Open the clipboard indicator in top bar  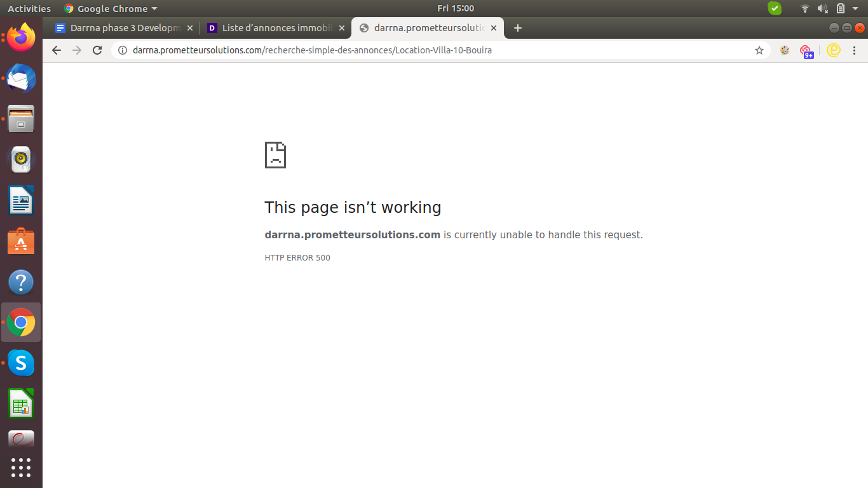[841, 8]
